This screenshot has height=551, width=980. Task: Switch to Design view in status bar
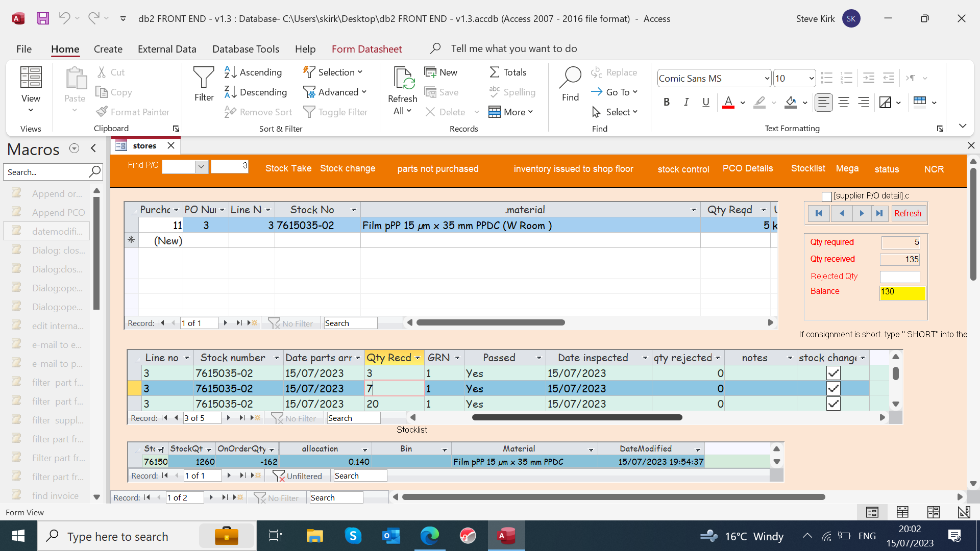(964, 512)
